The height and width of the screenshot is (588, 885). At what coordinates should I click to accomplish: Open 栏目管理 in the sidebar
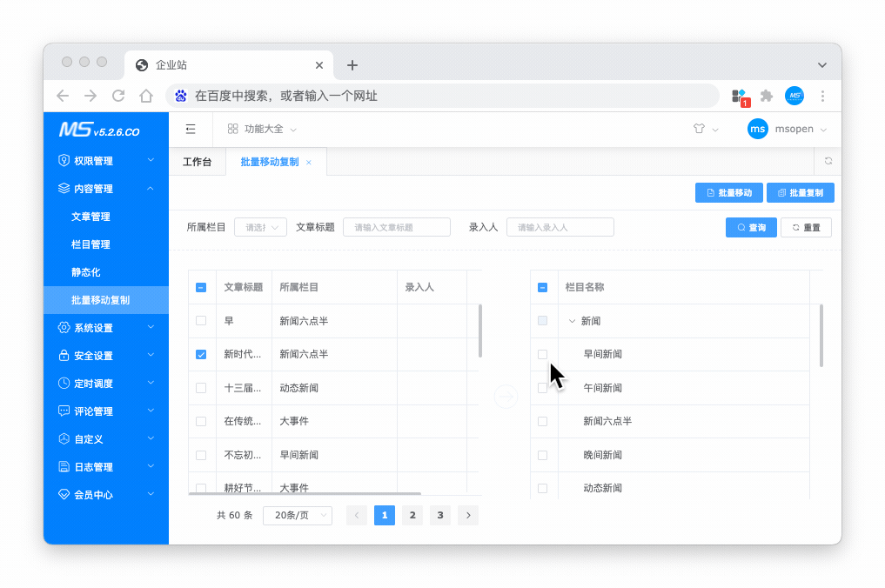coord(91,244)
